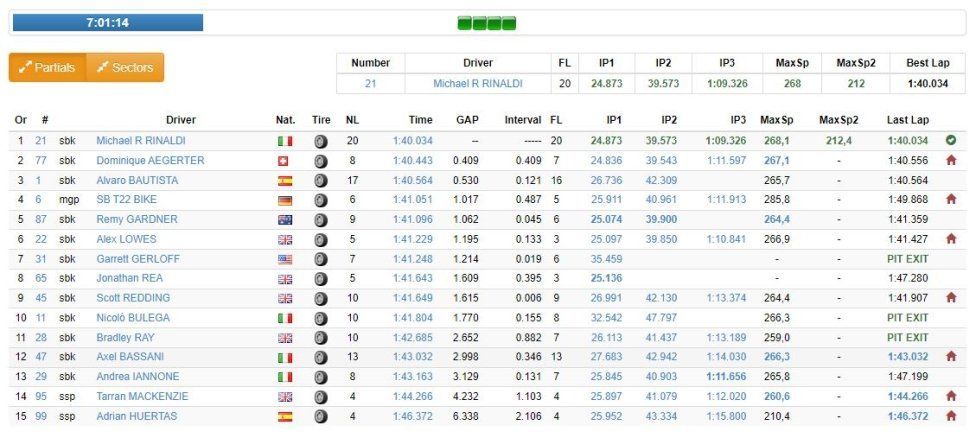Click the pit house icon in Alex Lowes' row
This screenshot has height=438, width=976.
click(x=950, y=239)
